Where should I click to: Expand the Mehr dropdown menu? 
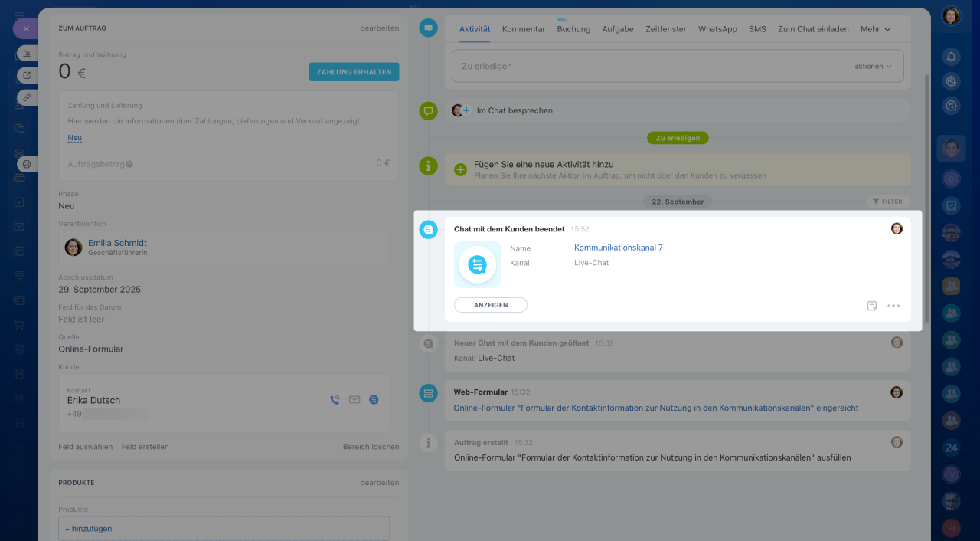(x=875, y=29)
